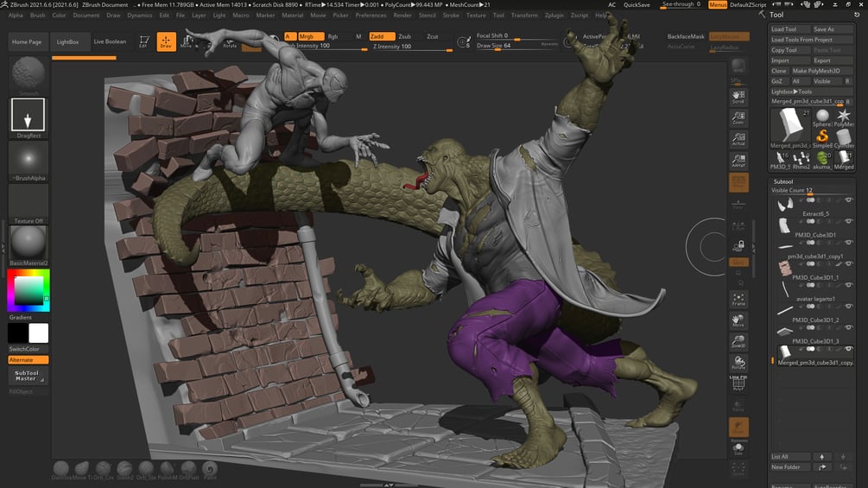Toggle PolyF line fill icon
This screenshot has width=868, height=488.
coord(738,383)
